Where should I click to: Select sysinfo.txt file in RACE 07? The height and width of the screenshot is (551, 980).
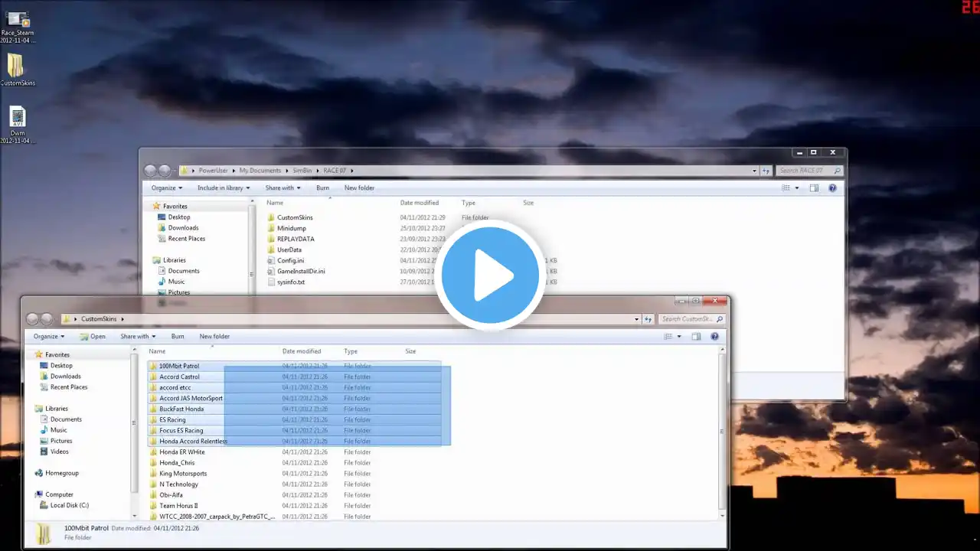(x=285, y=282)
